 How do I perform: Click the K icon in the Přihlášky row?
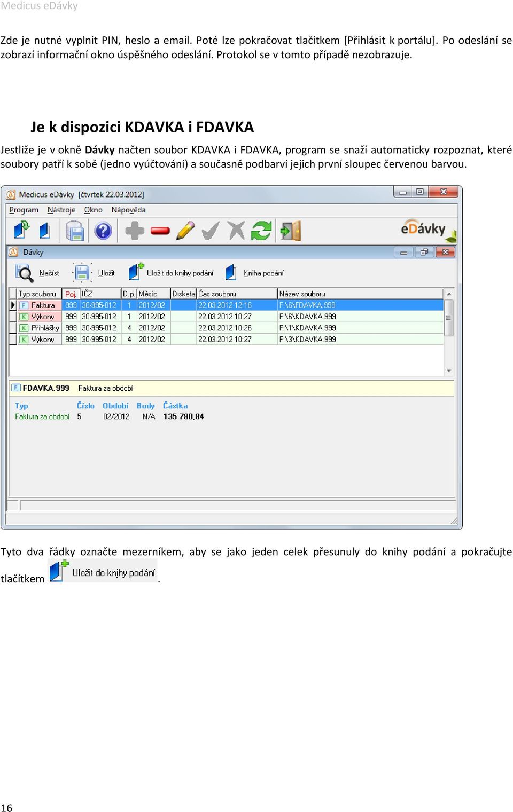click(24, 328)
